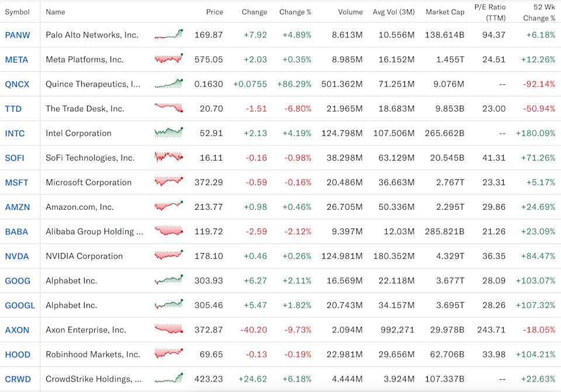The width and height of the screenshot is (561, 392).
Task: Click the Axon Enterprise mini chart
Action: coord(169,329)
